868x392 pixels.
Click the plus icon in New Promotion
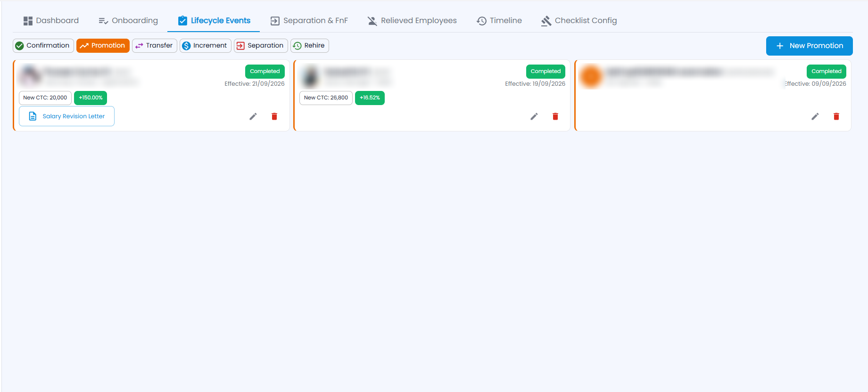780,46
